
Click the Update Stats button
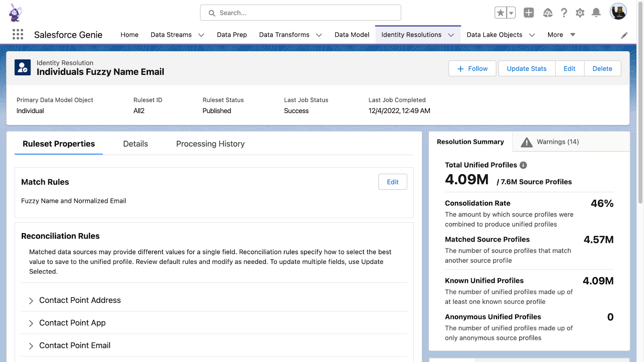[x=526, y=69]
